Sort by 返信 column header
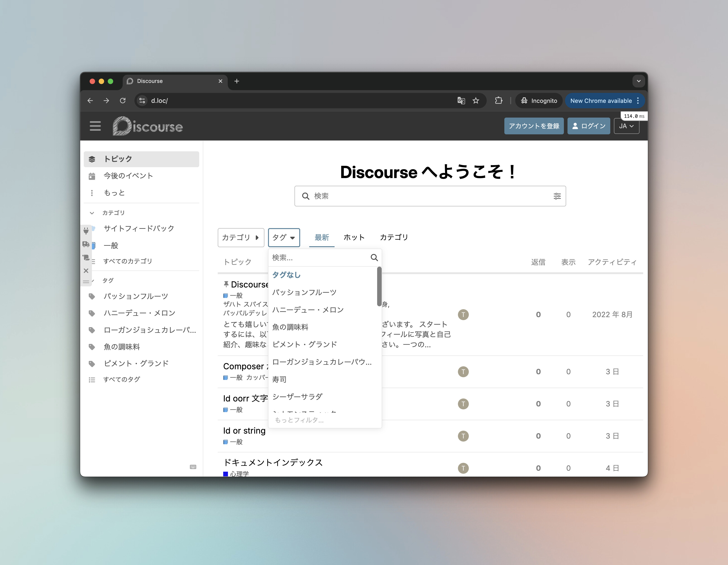Viewport: 728px width, 565px height. (x=538, y=262)
